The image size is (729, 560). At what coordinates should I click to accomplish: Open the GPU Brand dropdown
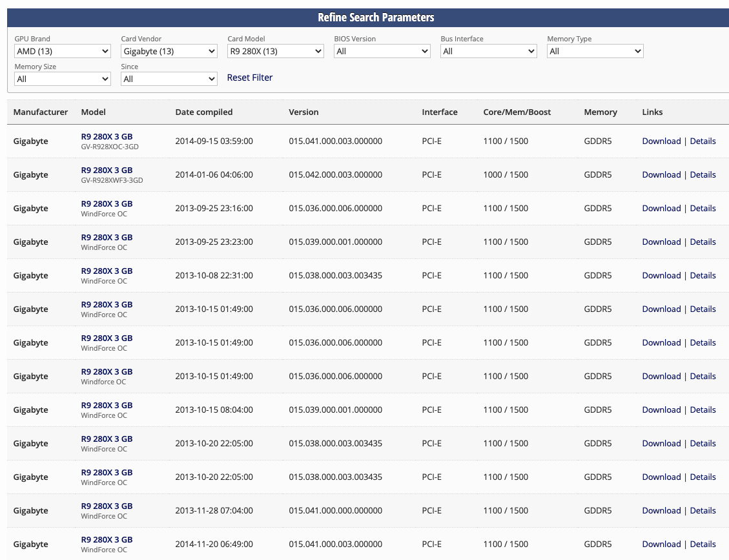tap(62, 51)
